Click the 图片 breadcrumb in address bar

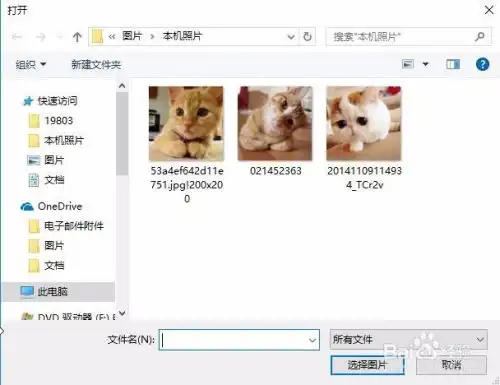click(x=132, y=36)
